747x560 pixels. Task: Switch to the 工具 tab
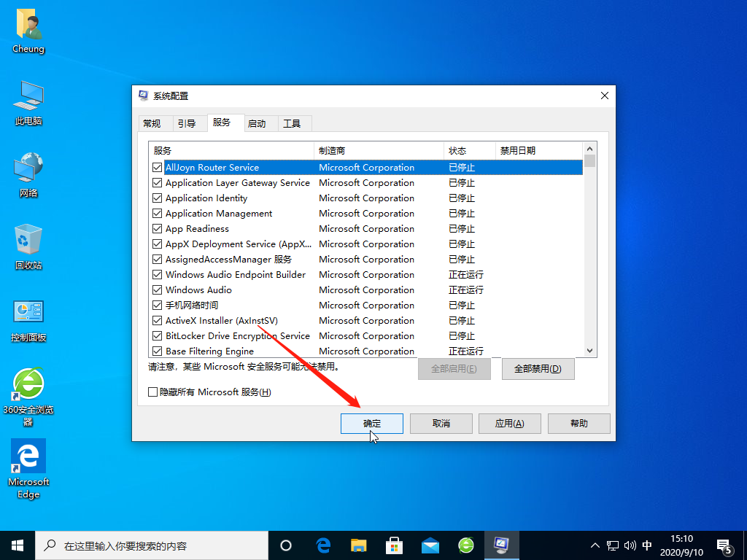click(292, 123)
